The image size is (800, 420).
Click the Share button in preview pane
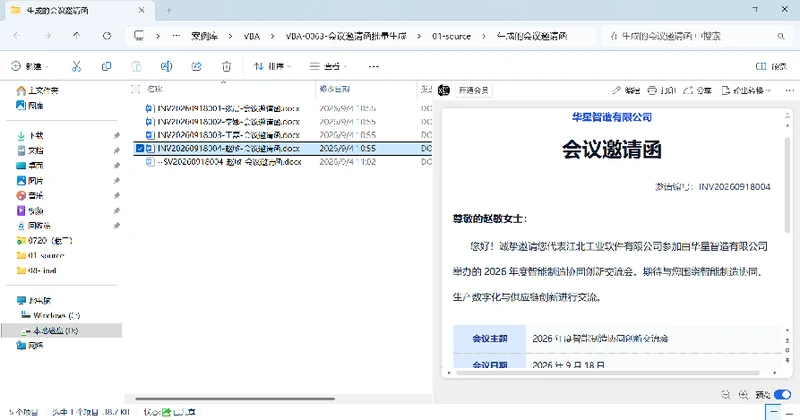(x=697, y=90)
